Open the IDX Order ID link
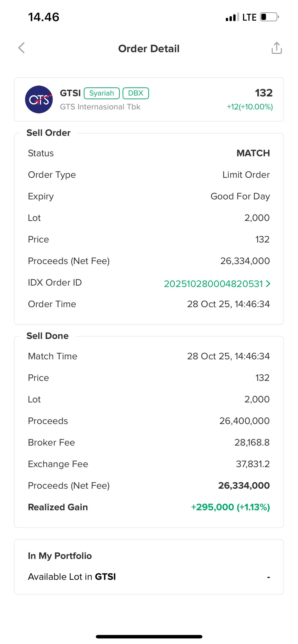298x644 pixels. pyautogui.click(x=213, y=284)
